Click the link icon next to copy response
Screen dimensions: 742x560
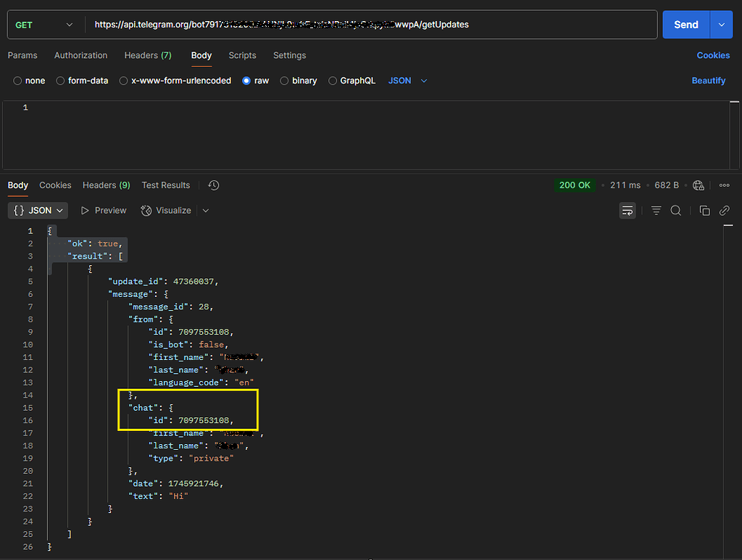724,210
